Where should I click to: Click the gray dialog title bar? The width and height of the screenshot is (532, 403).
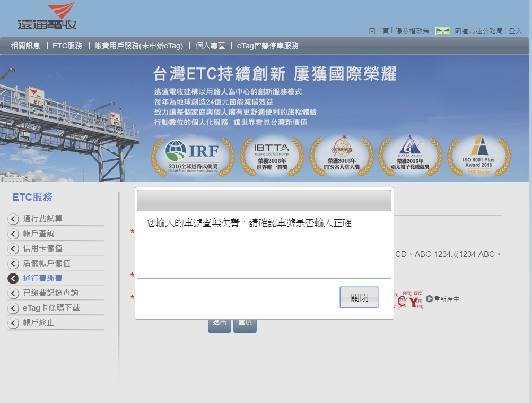264,200
